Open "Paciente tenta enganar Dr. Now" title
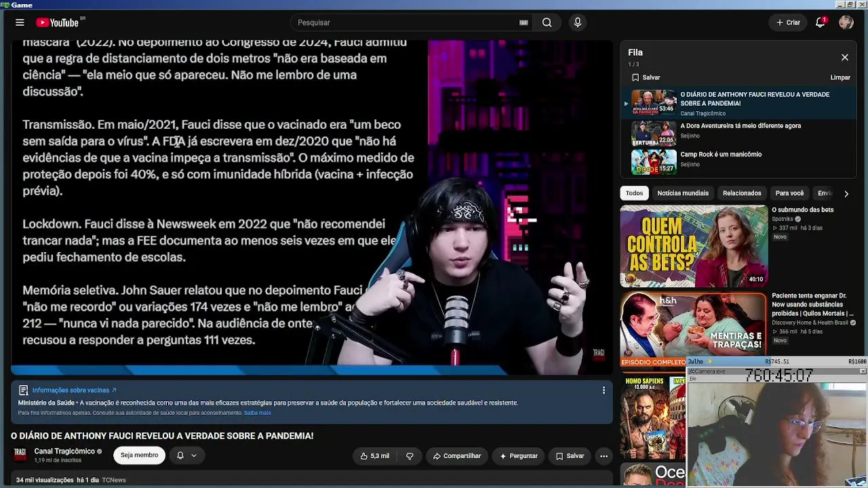This screenshot has width=868, height=488. [812, 305]
